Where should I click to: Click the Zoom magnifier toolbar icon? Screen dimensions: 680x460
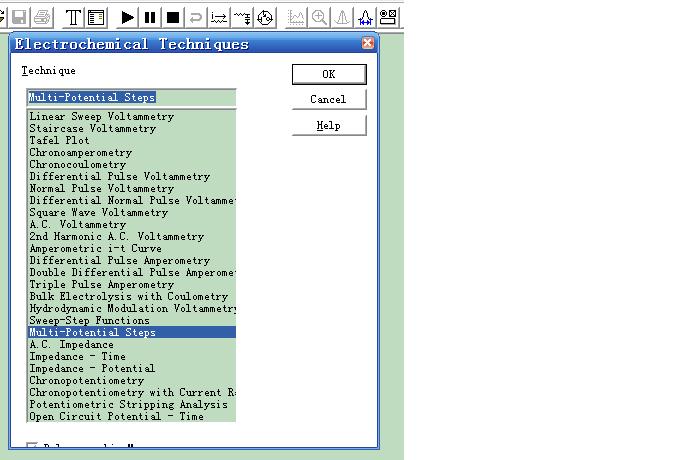[x=319, y=17]
